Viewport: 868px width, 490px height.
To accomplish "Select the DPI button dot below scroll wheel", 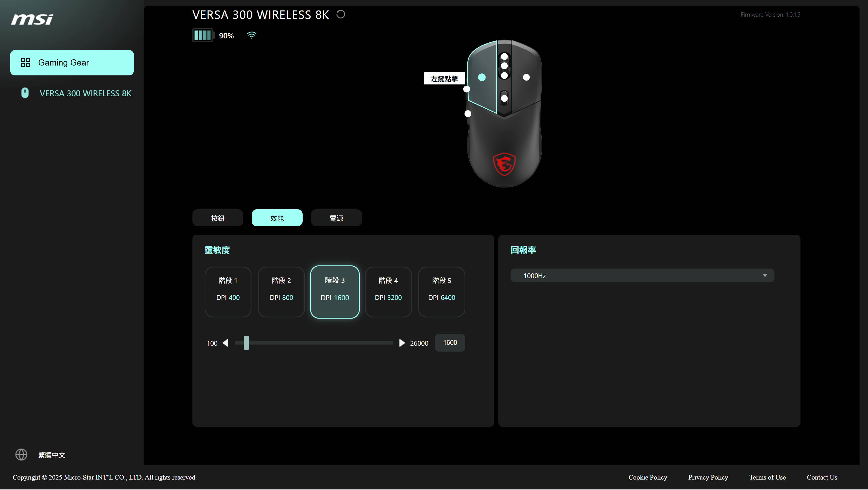I will point(504,98).
